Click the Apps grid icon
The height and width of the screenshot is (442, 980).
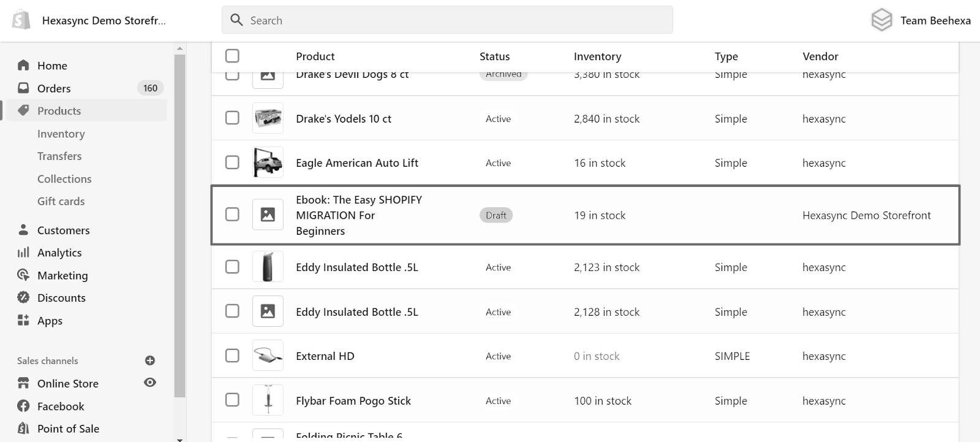click(x=23, y=320)
